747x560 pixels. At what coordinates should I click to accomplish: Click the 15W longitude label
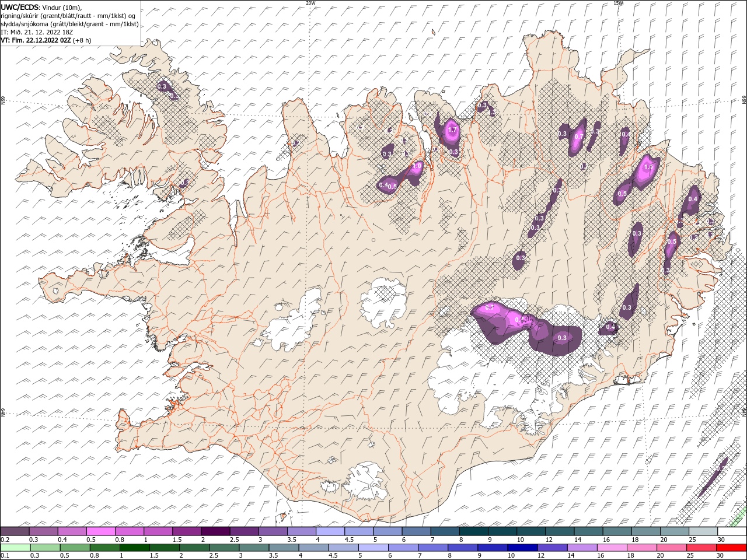coord(618,3)
